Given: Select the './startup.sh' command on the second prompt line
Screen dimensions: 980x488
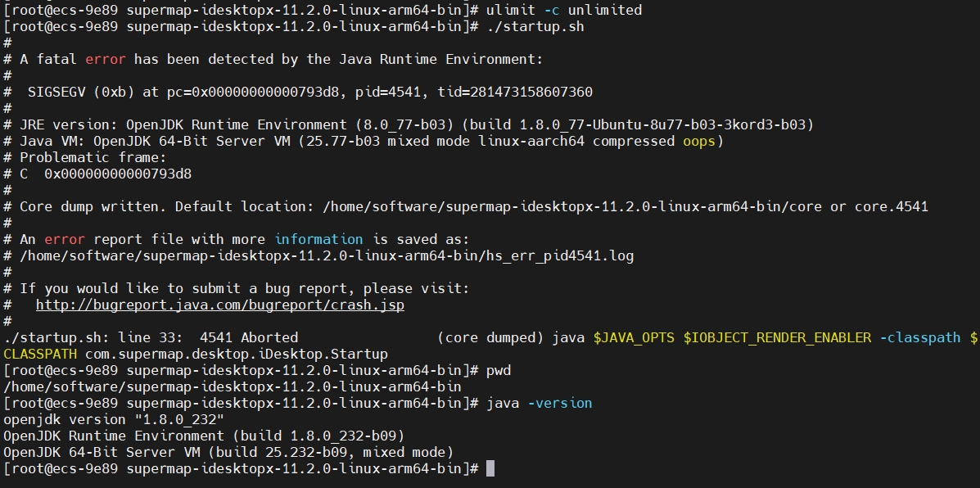Looking at the screenshot, I should (535, 26).
